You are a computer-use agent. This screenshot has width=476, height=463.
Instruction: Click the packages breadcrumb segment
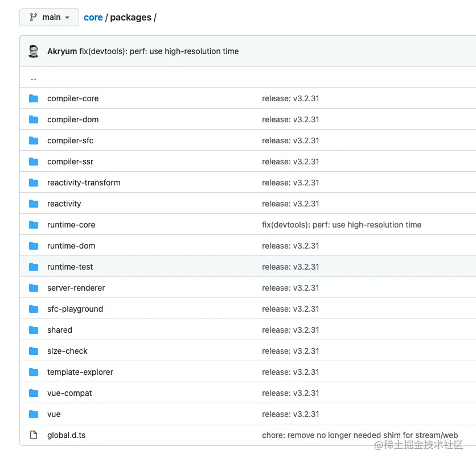tap(130, 18)
